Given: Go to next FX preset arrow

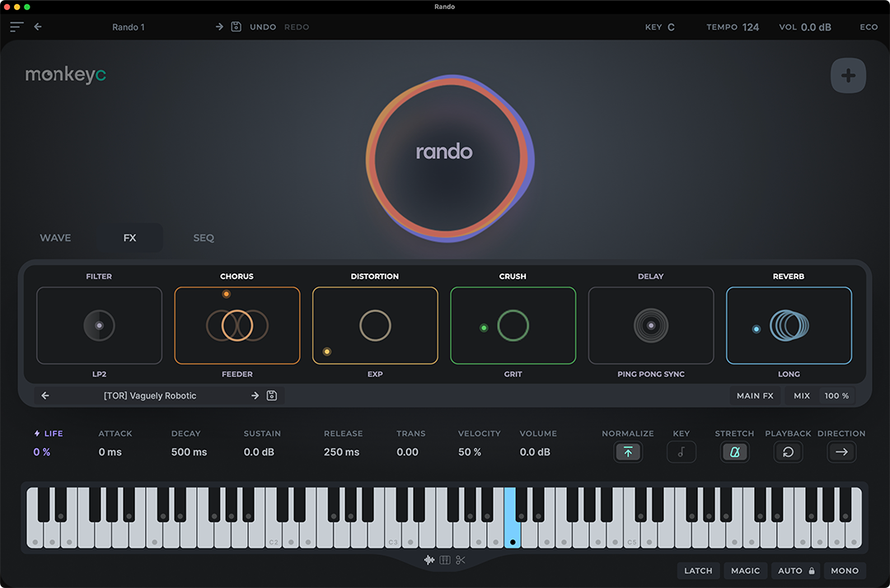Looking at the screenshot, I should [255, 396].
